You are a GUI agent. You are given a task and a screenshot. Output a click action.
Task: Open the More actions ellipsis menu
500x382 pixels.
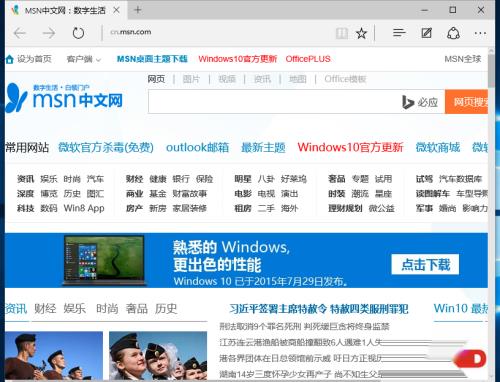point(480,33)
